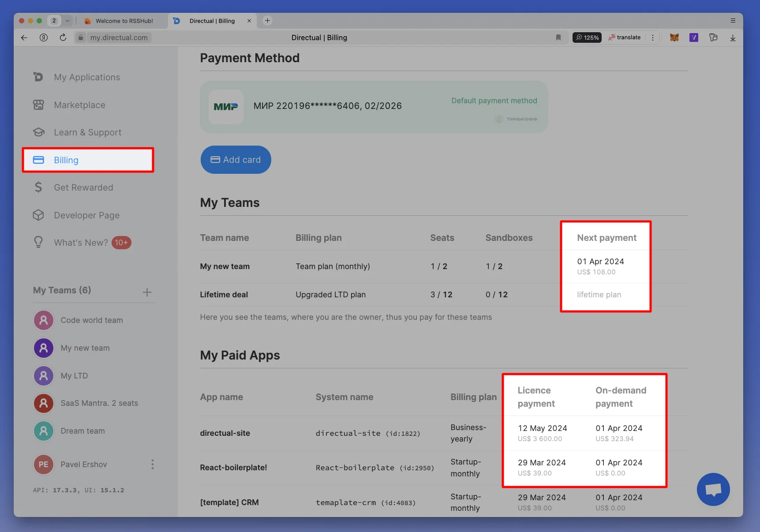760x532 pixels.
Task: Open the purple V extension
Action: tap(694, 37)
